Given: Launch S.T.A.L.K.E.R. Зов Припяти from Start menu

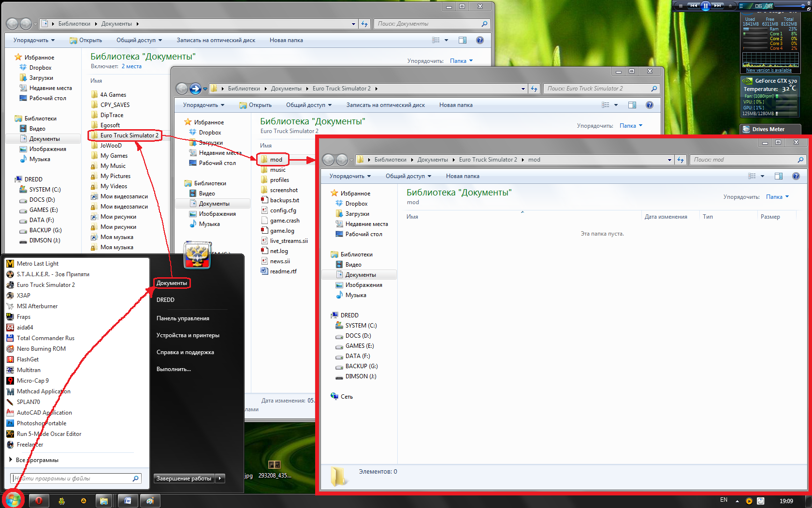Looking at the screenshot, I should [53, 274].
